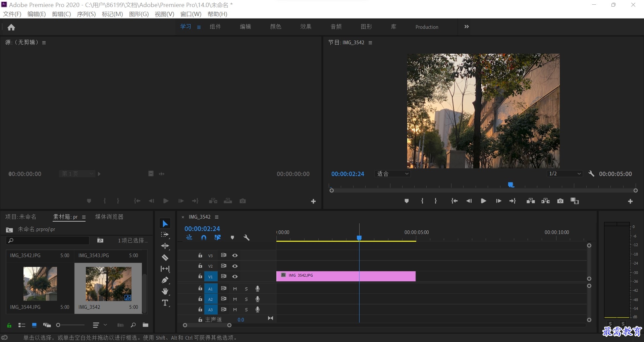Toggle project read-only lock icon

[x=9, y=325]
